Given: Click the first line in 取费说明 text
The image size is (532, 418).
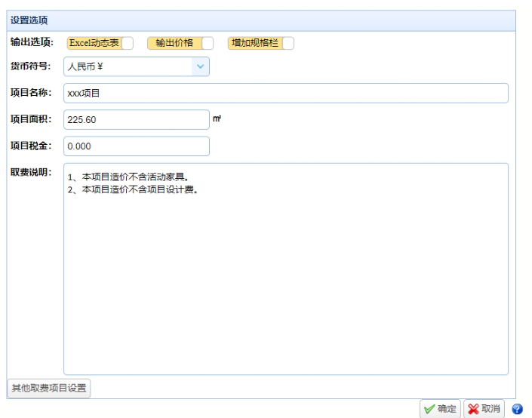Looking at the screenshot, I should point(128,178).
